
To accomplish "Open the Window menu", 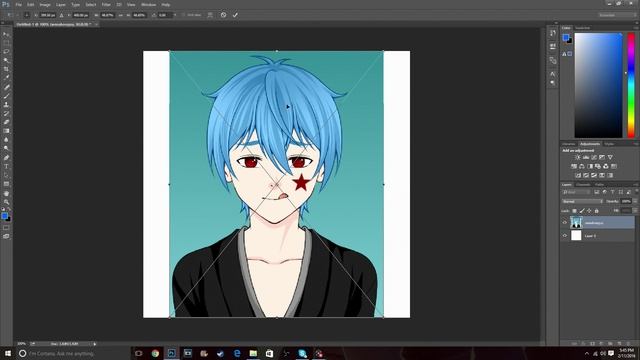I will tap(148, 4).
